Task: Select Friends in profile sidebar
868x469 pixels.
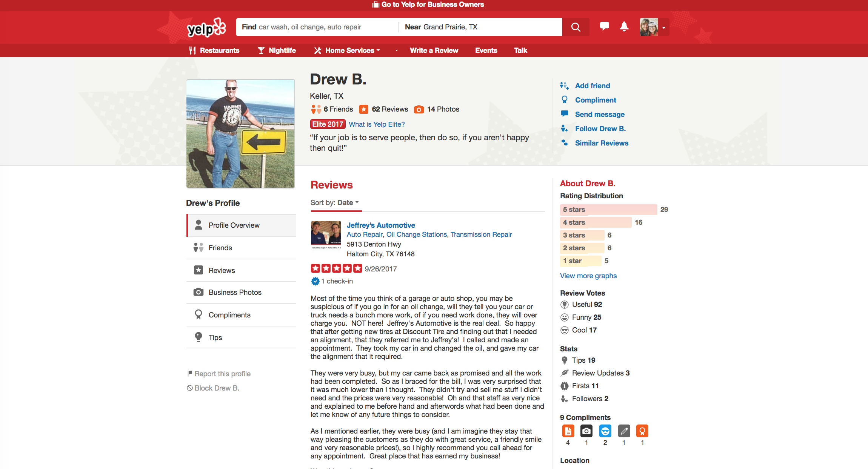Action: pos(241,248)
